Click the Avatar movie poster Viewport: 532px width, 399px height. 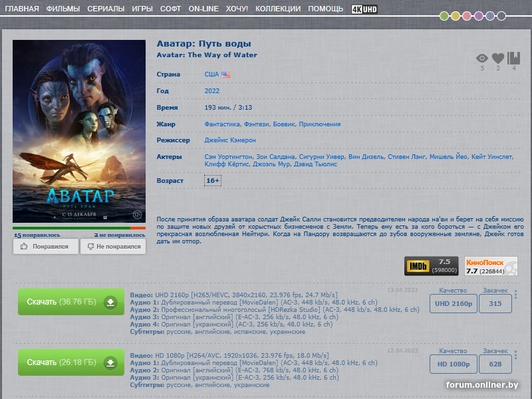[x=79, y=131]
